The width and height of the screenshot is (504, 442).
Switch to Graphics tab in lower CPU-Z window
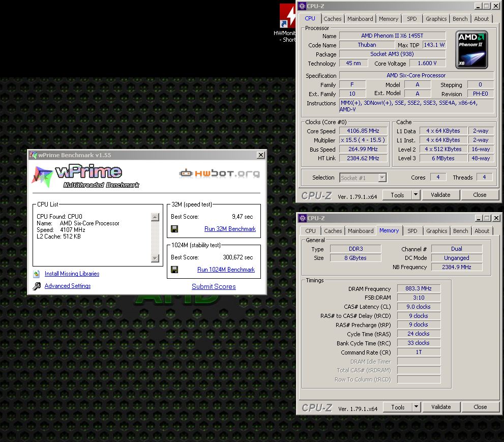tap(436, 231)
